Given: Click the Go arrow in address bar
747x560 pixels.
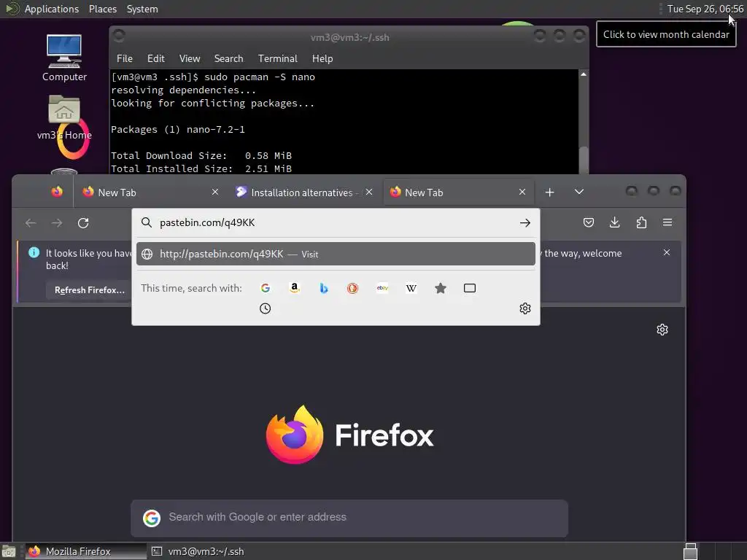Looking at the screenshot, I should coord(525,223).
